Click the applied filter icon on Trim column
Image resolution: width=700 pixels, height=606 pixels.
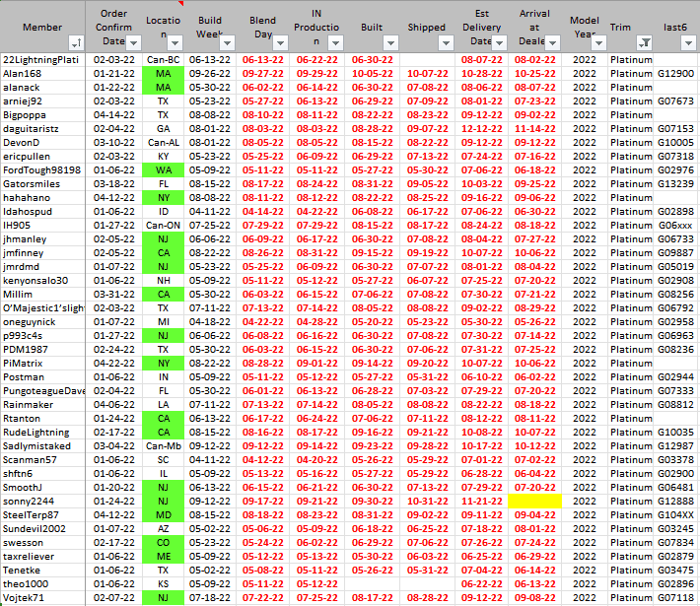[644, 43]
